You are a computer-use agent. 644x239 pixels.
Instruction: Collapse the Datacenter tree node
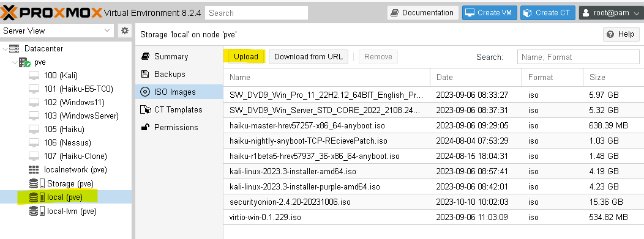tap(4, 48)
